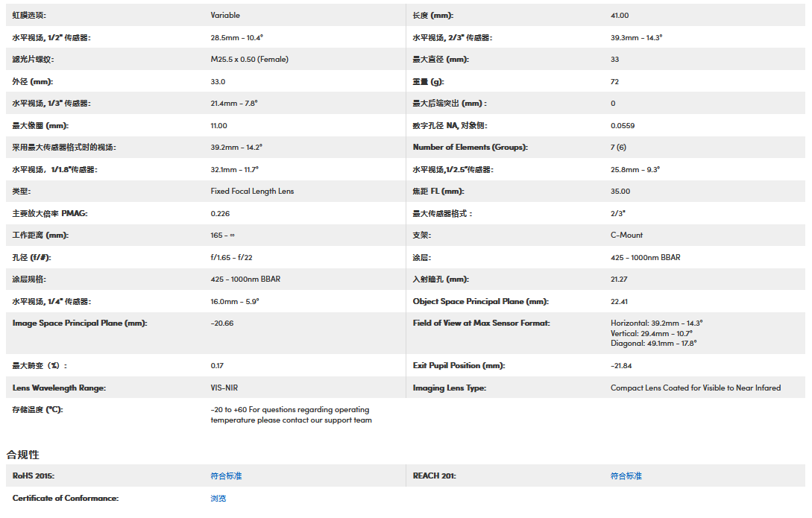Click the Imaging Lens Type description text
Screen dimensions: 812x518
(695, 388)
